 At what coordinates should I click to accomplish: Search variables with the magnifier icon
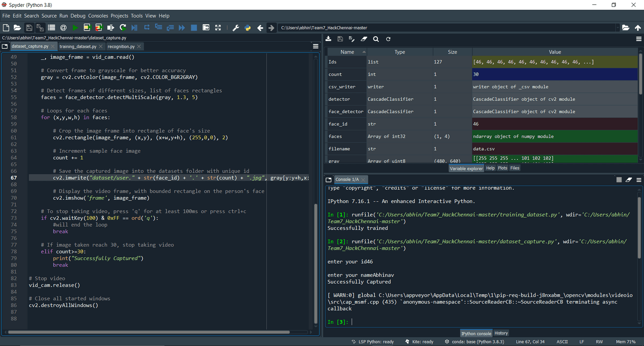pos(376,39)
